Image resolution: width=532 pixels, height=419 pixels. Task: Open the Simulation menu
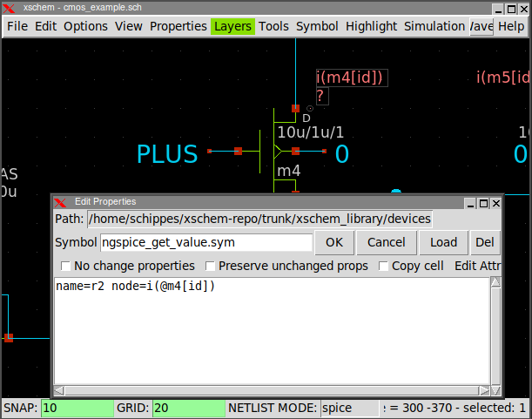coord(434,26)
